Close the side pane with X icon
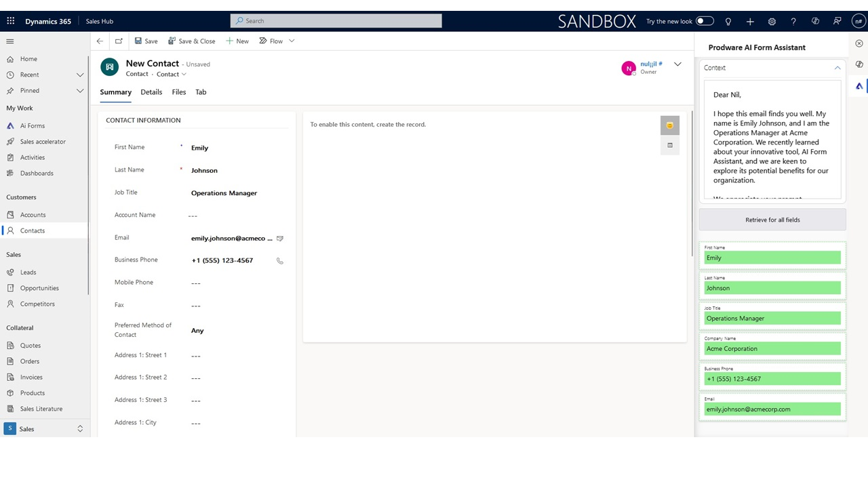Image resolution: width=868 pixels, height=488 pixels. coord(859,43)
